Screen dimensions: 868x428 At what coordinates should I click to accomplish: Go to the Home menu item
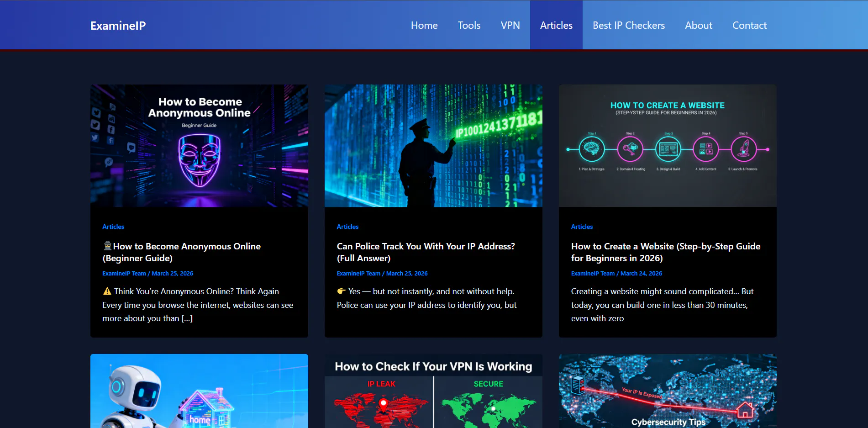coord(424,25)
